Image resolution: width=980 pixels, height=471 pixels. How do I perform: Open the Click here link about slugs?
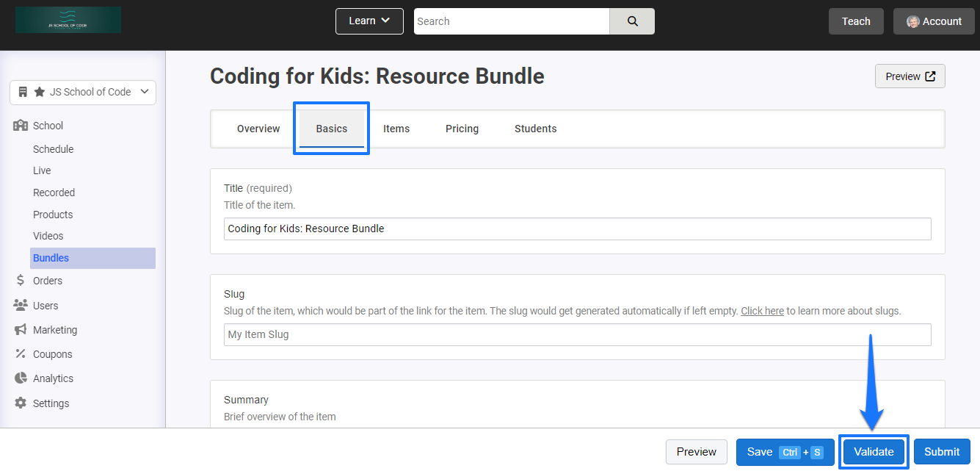point(762,311)
